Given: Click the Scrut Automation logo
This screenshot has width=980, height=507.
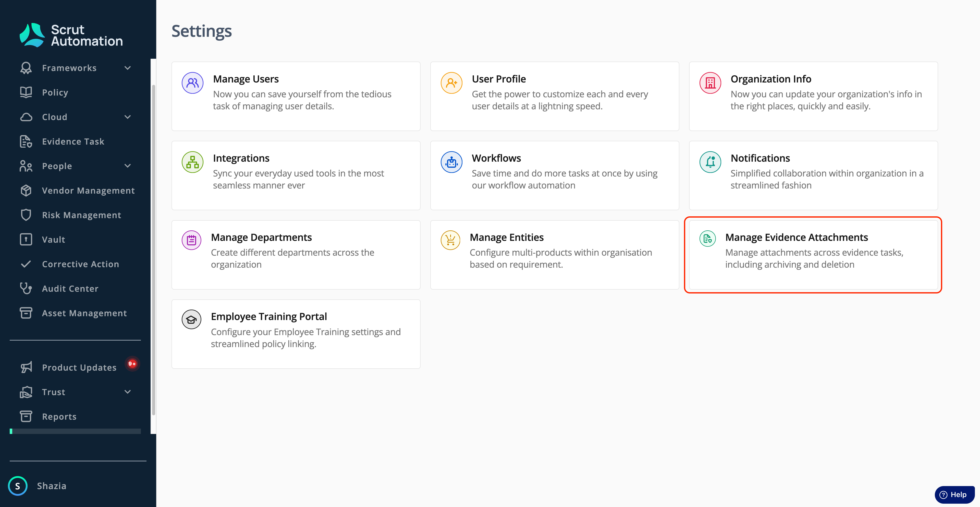Looking at the screenshot, I should pyautogui.click(x=71, y=36).
